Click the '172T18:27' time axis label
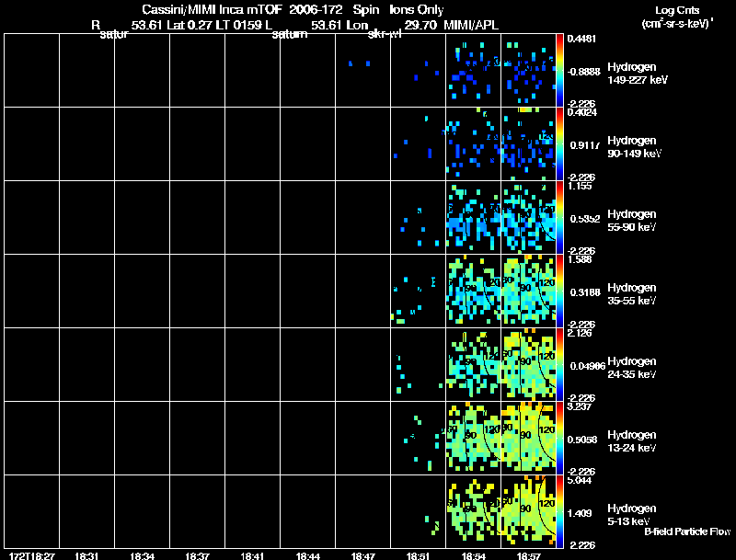Screen dimensions: 736x560 pyautogui.click(x=31, y=555)
